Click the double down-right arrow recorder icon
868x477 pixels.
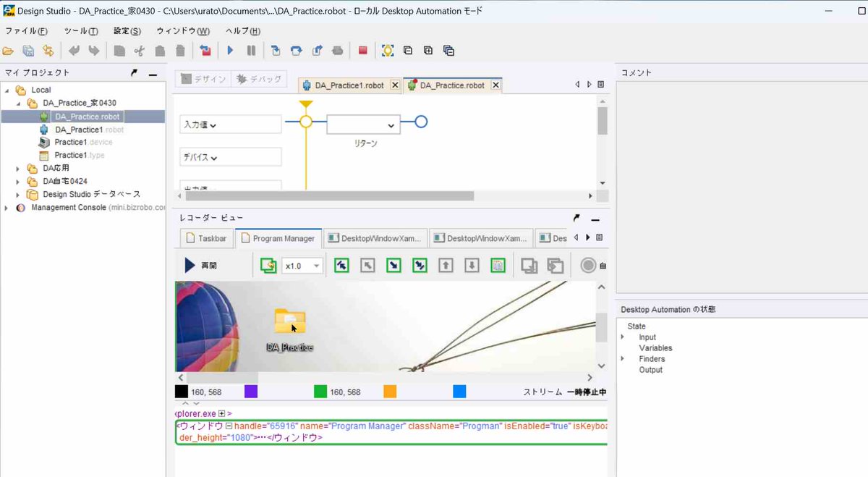point(420,266)
